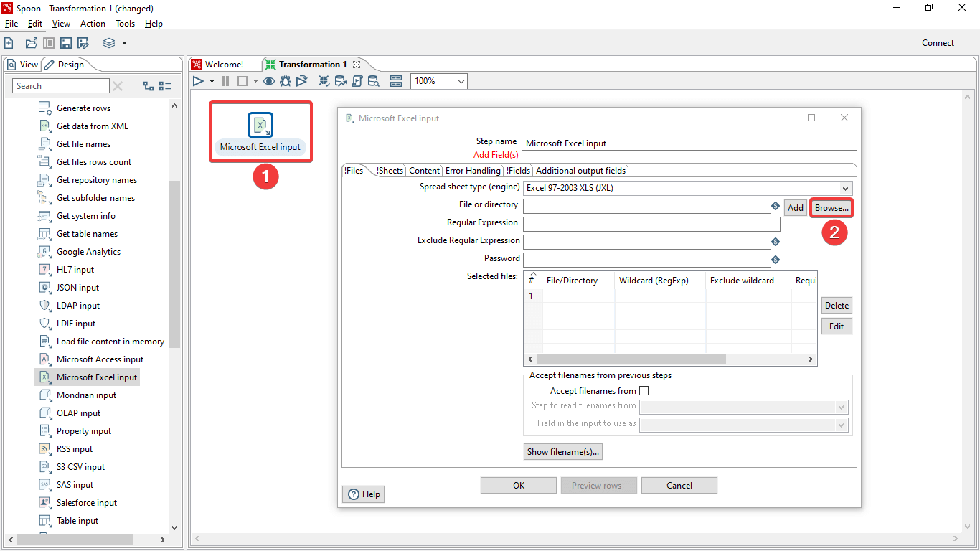Image resolution: width=980 pixels, height=551 pixels.
Task: Click the Connect link
Action: click(938, 43)
